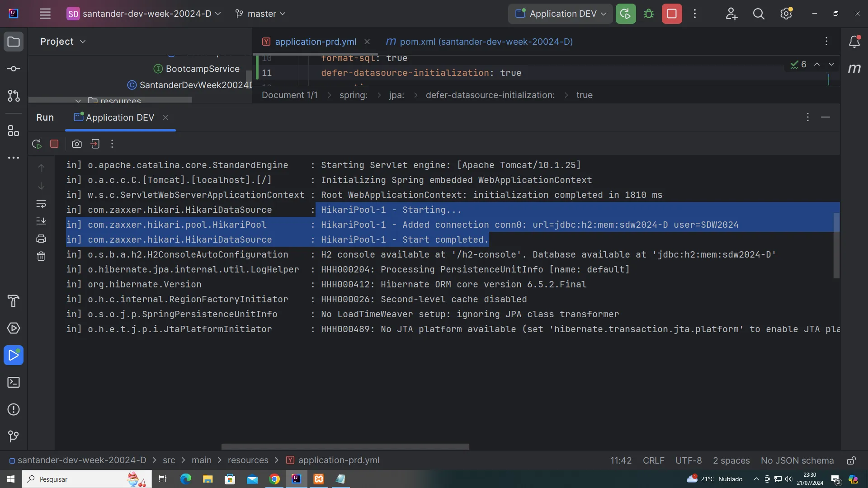Click the console horizontal scrollbar
Image resolution: width=868 pixels, height=488 pixels.
(x=345, y=446)
